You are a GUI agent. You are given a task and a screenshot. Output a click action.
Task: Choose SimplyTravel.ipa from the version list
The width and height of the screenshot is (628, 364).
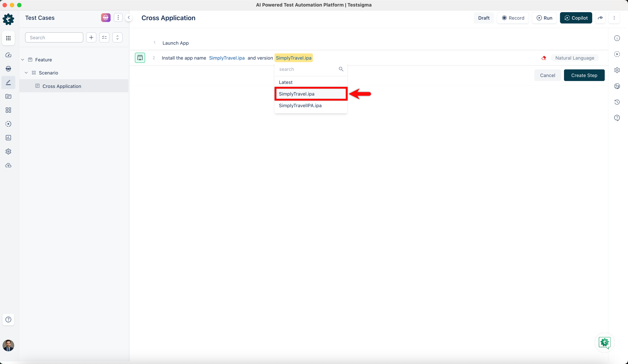(311, 94)
